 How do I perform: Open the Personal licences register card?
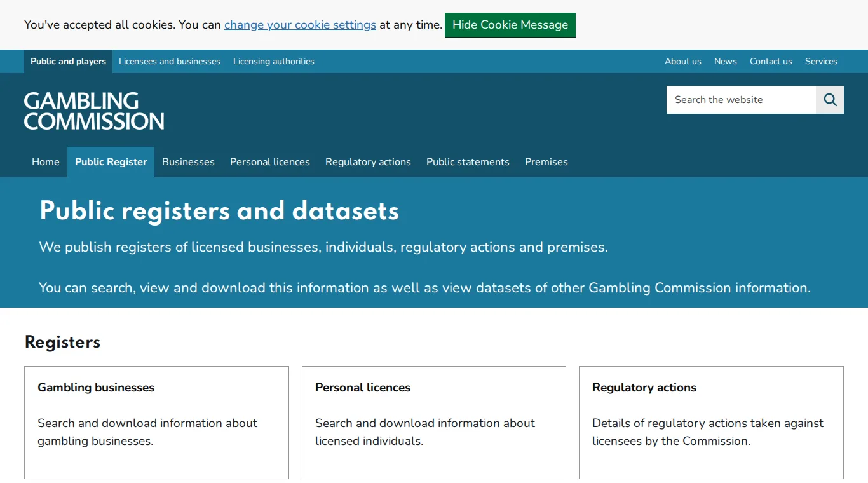(434, 423)
